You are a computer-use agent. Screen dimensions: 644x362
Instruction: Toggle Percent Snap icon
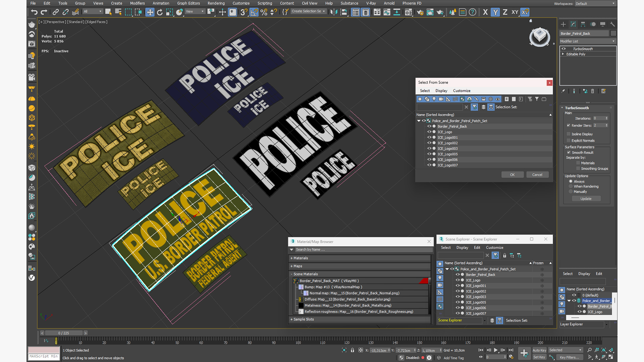tap(264, 12)
